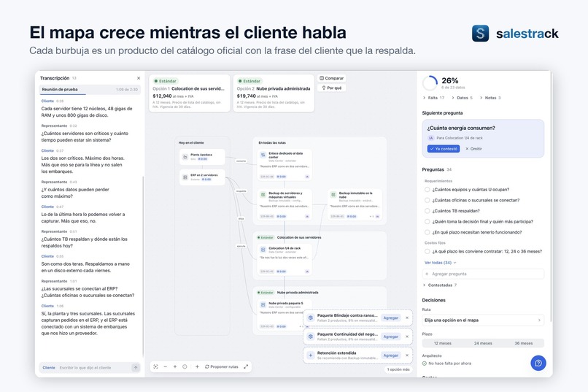Expand map with the fullscreen arrows icon
The width and height of the screenshot is (588, 392).
point(246,366)
